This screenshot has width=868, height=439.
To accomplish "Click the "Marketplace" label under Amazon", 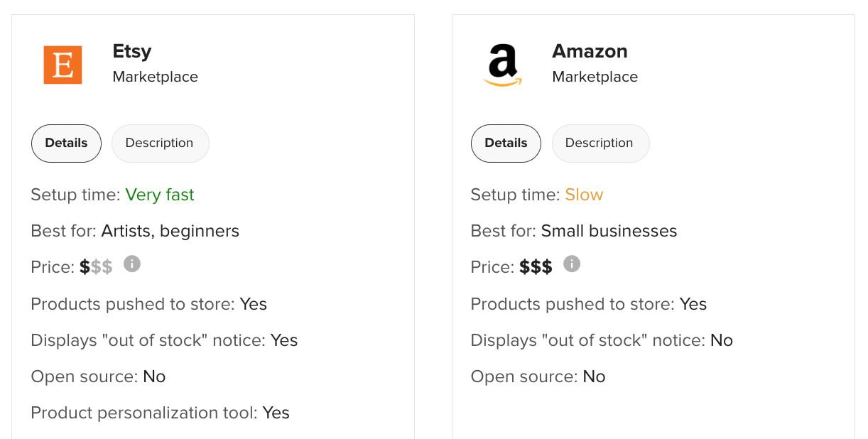I will point(595,77).
